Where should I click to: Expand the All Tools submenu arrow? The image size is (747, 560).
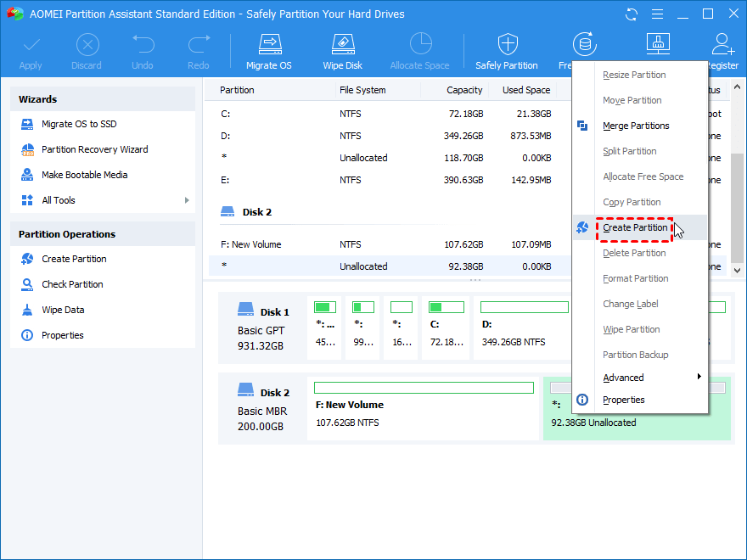[x=187, y=200]
